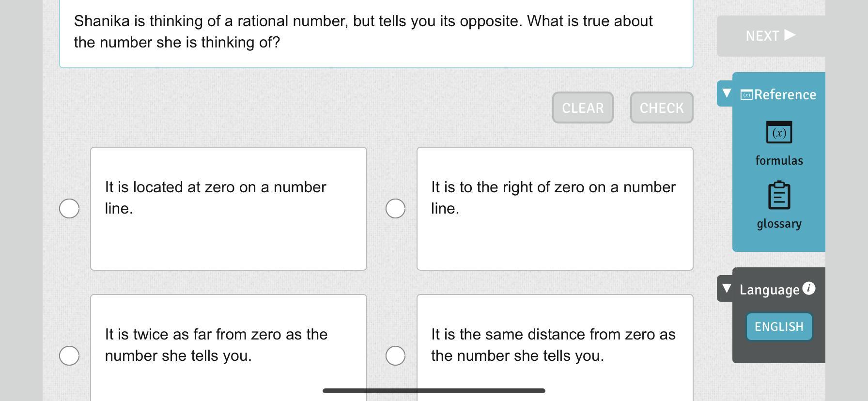Open the formulas reference icon

click(779, 133)
